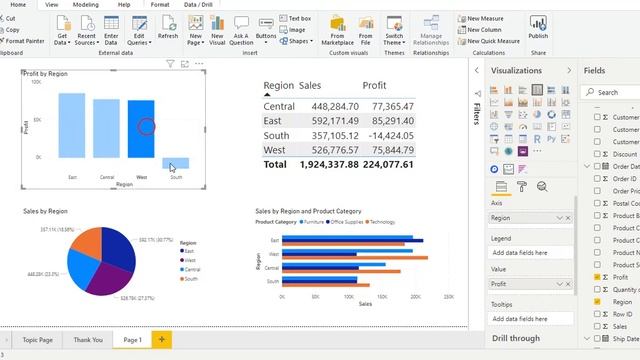Collapse the Visualizations pane chevron
The height and width of the screenshot is (360, 640).
(x=569, y=70)
